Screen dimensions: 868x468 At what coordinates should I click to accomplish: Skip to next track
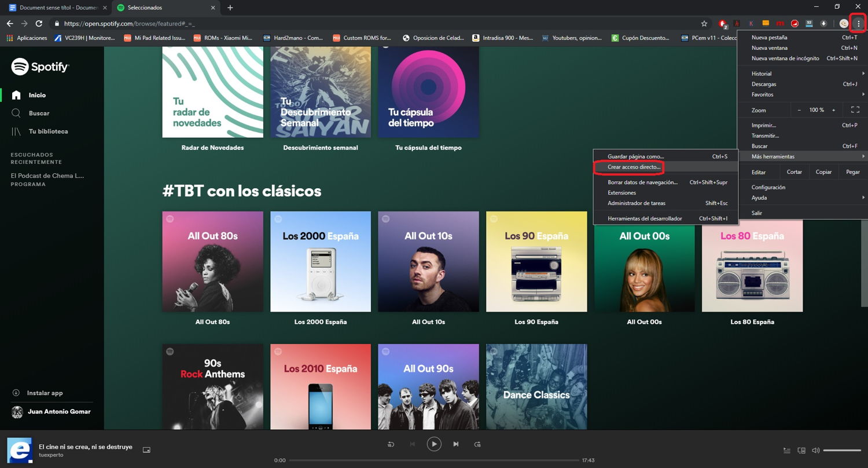click(456, 444)
